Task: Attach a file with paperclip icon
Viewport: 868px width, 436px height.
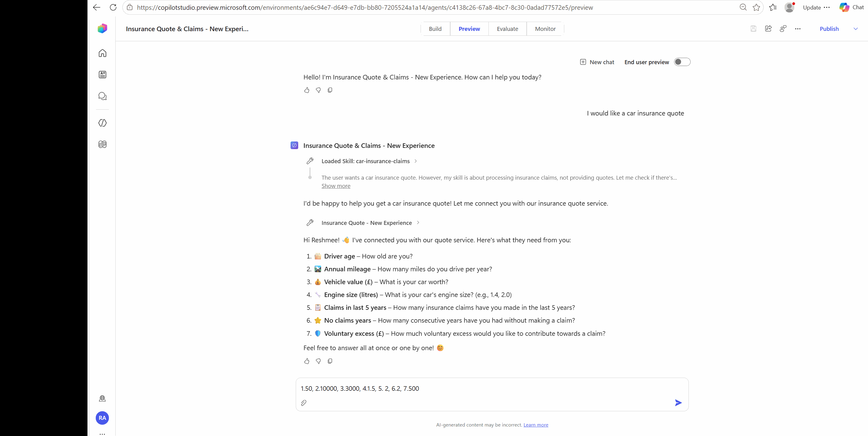Action: point(304,403)
